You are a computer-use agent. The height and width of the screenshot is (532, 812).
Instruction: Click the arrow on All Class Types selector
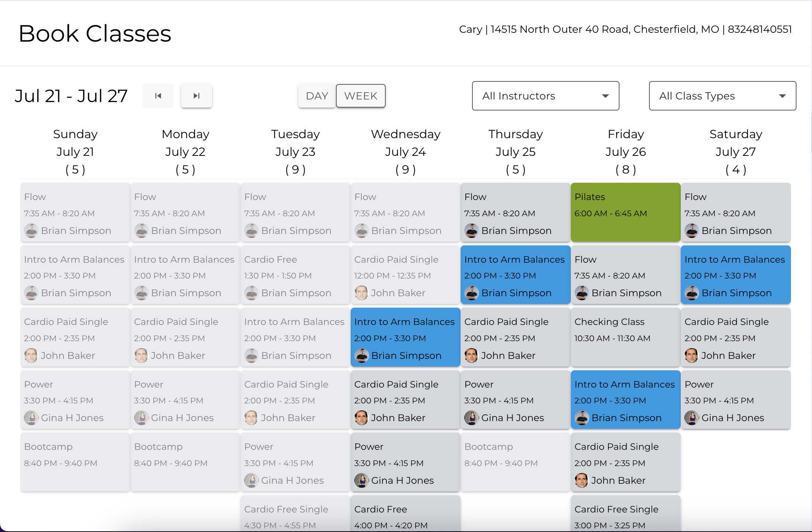click(x=782, y=96)
